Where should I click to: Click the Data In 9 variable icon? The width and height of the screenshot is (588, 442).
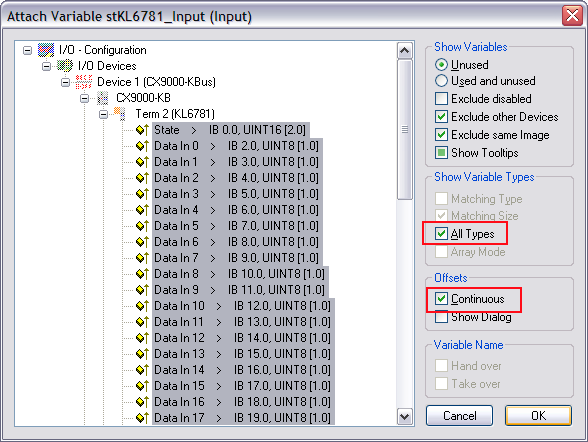(x=142, y=290)
